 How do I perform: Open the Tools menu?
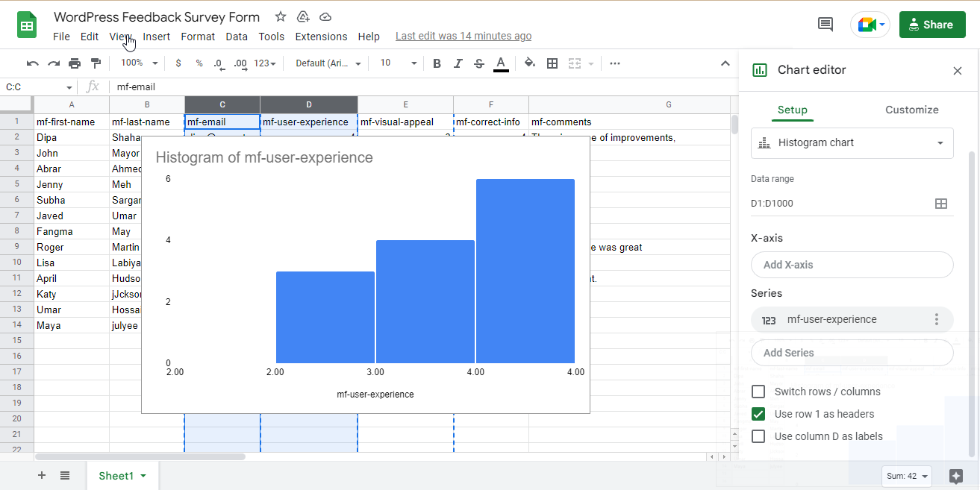click(x=272, y=37)
